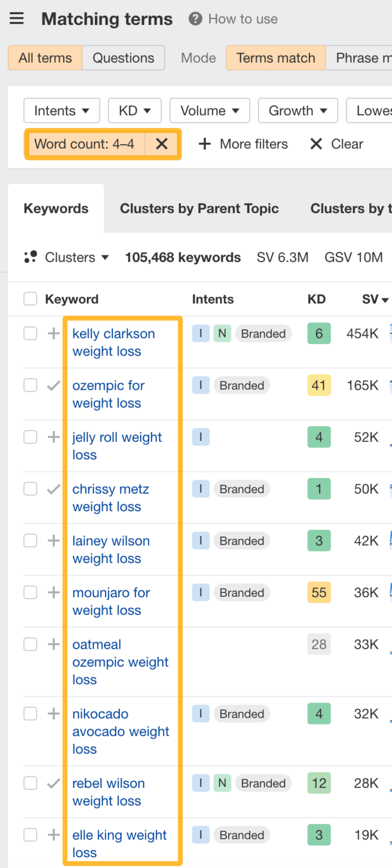This screenshot has height=868, width=392.
Task: Open the Intents filter dropdown
Action: click(62, 111)
